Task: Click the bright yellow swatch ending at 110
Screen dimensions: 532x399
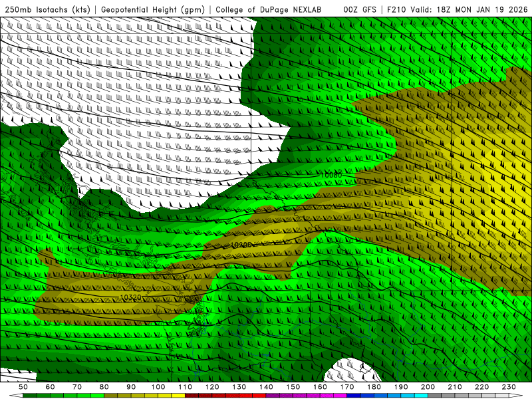Action: pyautogui.click(x=178, y=396)
